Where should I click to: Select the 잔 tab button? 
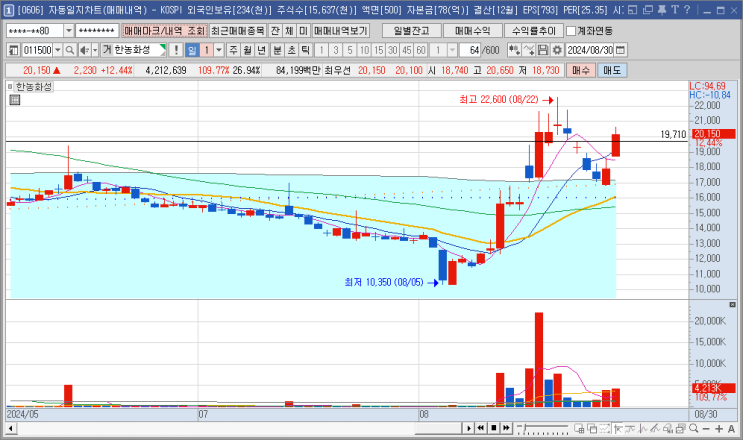point(275,31)
